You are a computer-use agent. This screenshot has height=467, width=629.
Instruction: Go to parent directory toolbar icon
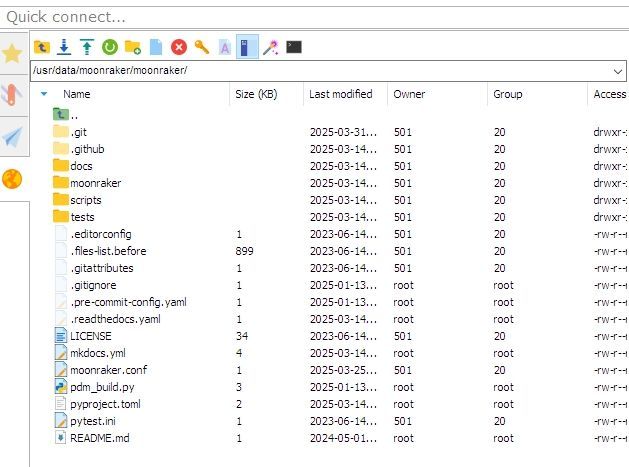tap(42, 47)
